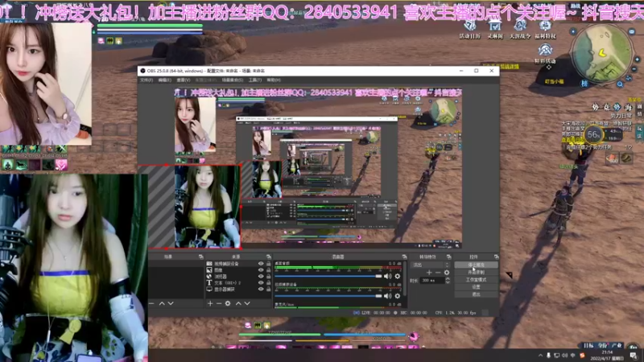Click the 开始录制 button

coord(476,272)
